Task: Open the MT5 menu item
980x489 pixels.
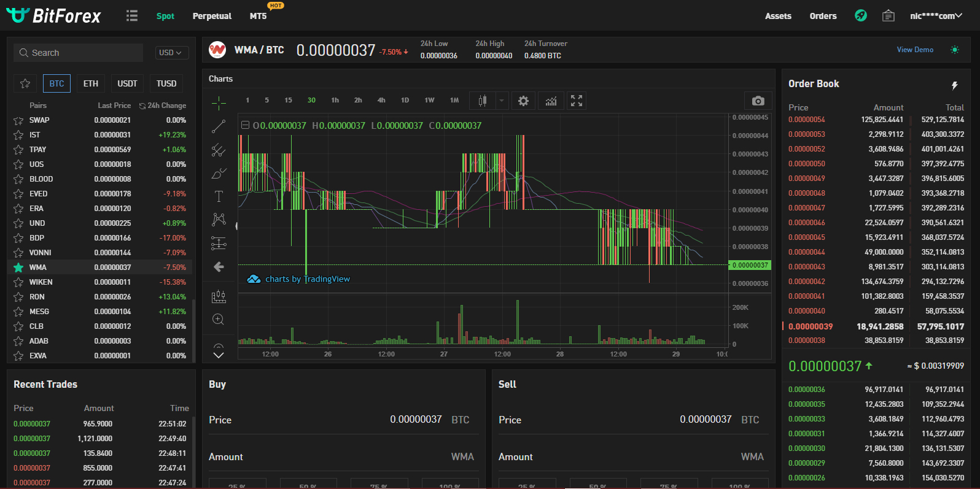Action: [x=259, y=16]
